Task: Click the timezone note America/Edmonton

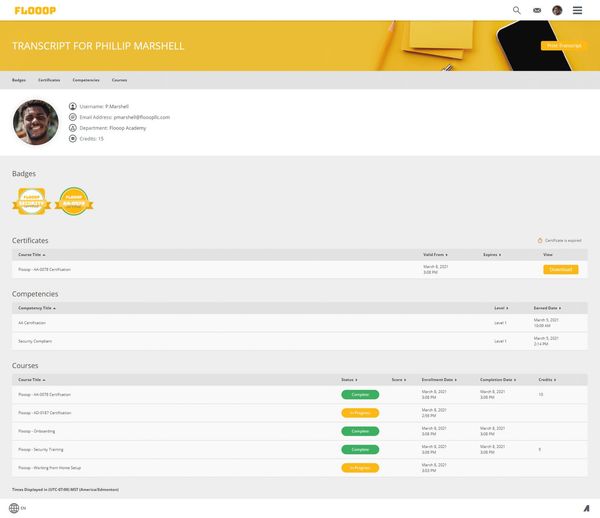Action: [65, 490]
